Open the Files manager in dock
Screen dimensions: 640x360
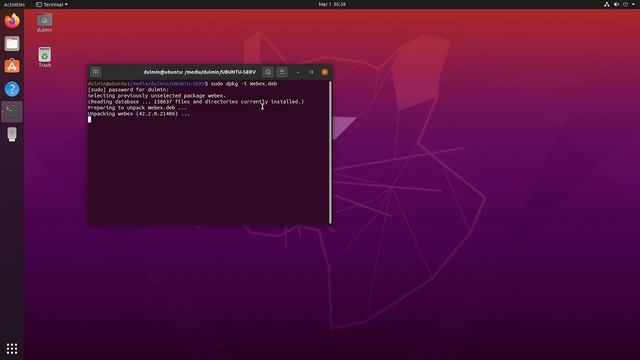point(12,43)
